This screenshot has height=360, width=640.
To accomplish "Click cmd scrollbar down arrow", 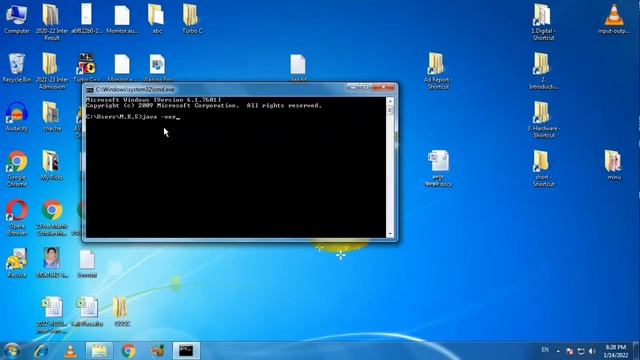I will click(x=390, y=234).
